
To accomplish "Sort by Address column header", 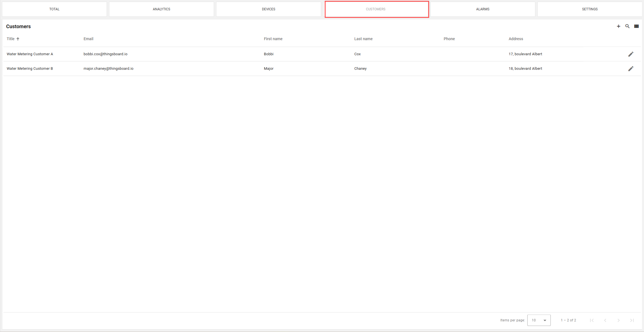I will click(516, 39).
